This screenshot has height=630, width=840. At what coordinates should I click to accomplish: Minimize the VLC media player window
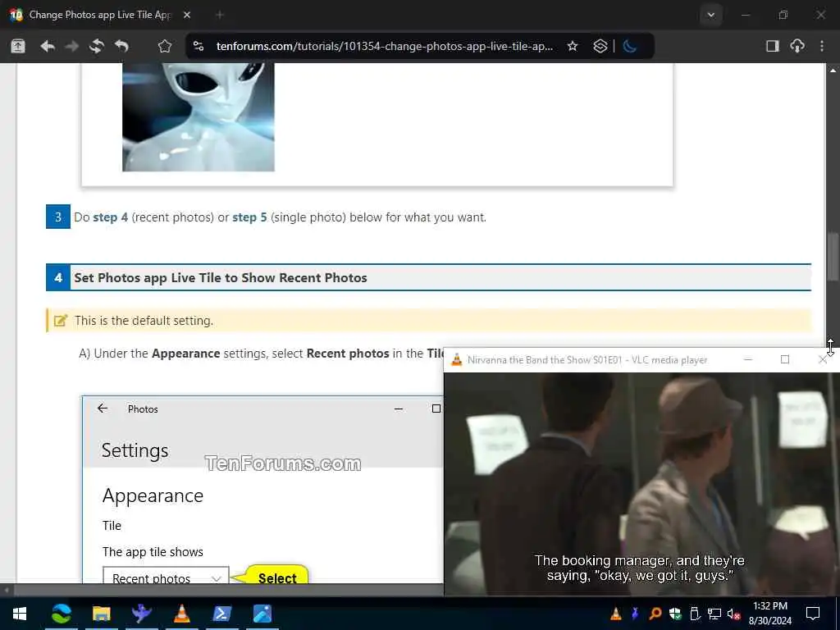(x=748, y=359)
